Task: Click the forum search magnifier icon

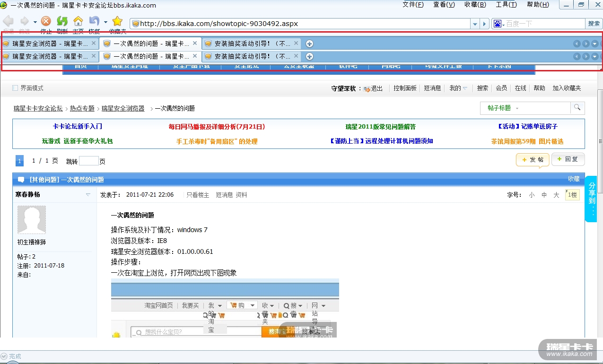Action: [x=577, y=108]
